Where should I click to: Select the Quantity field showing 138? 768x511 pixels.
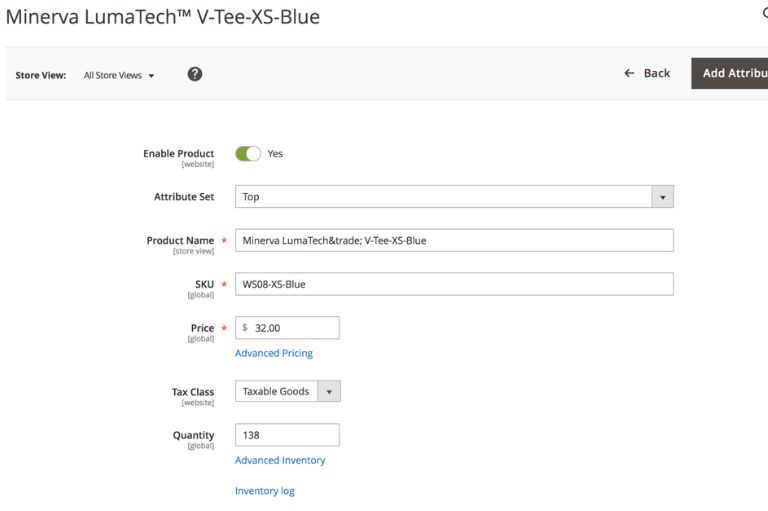[287, 435]
